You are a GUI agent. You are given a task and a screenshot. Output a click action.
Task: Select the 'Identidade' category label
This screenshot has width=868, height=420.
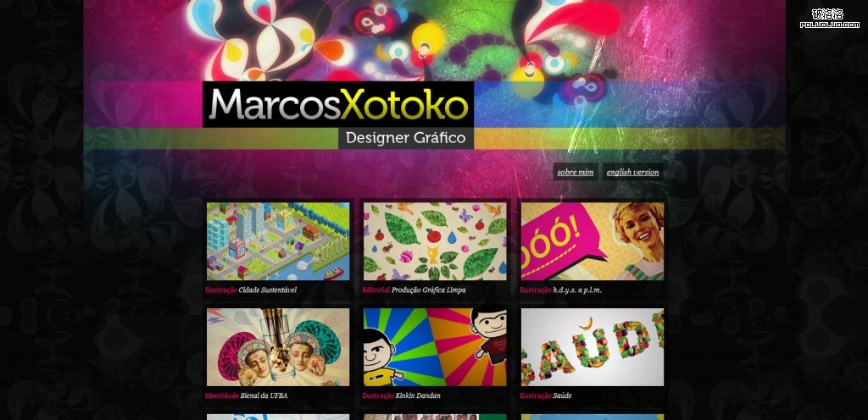pyautogui.click(x=221, y=395)
